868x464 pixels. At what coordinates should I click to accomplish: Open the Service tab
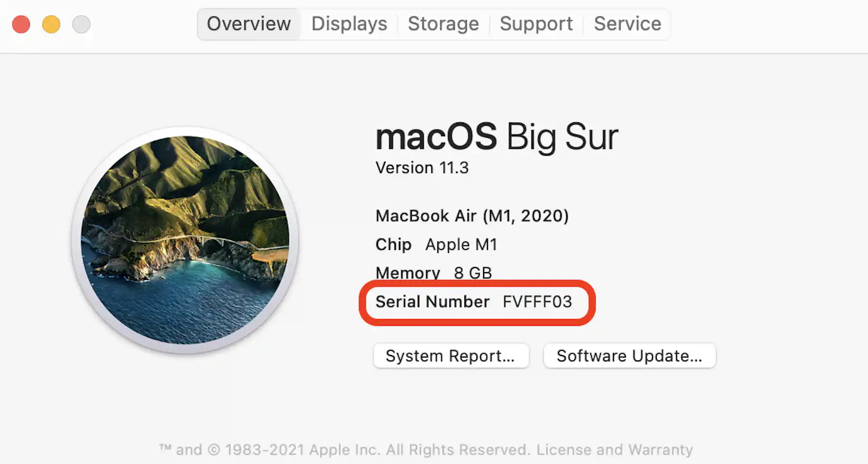pos(627,24)
